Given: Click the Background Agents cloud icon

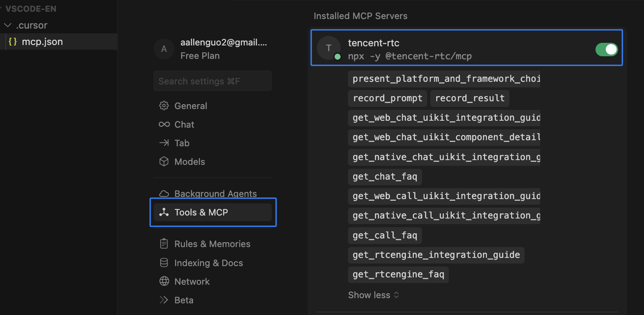Looking at the screenshot, I should [x=164, y=193].
